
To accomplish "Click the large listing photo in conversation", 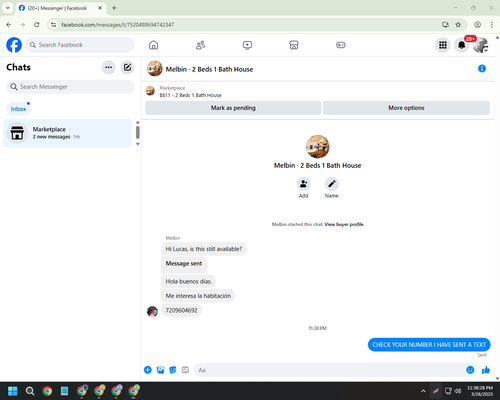I will tap(318, 147).
